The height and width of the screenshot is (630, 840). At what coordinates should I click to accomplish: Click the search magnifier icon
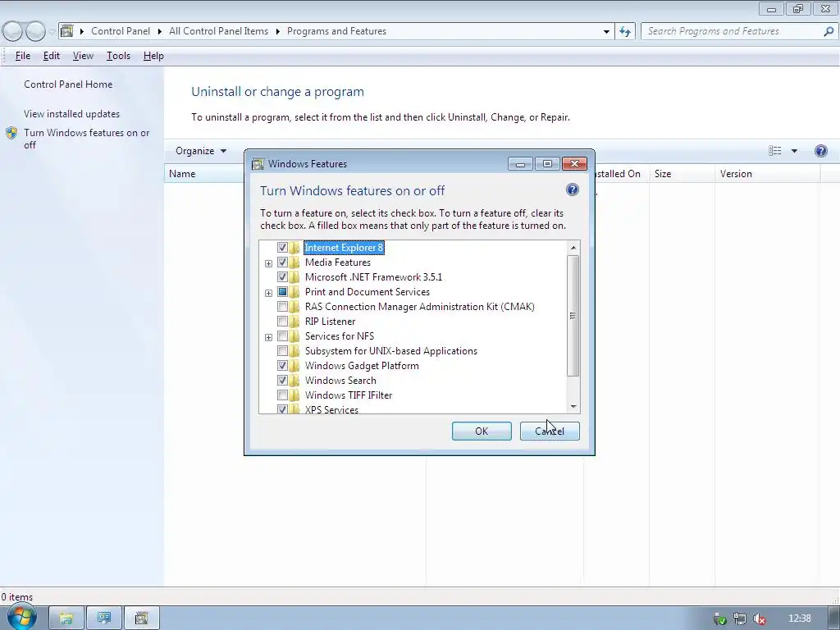coord(829,31)
